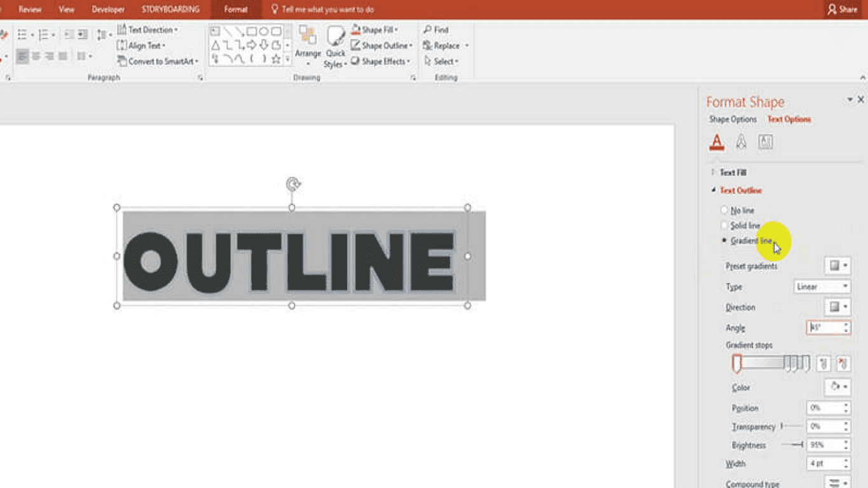
Task: Open the Shape Effects dropdown
Action: pos(381,62)
